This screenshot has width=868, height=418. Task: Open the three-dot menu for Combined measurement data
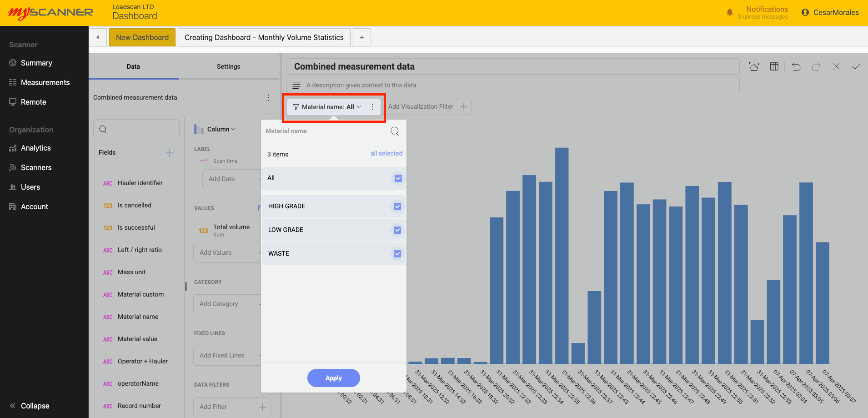tap(268, 98)
